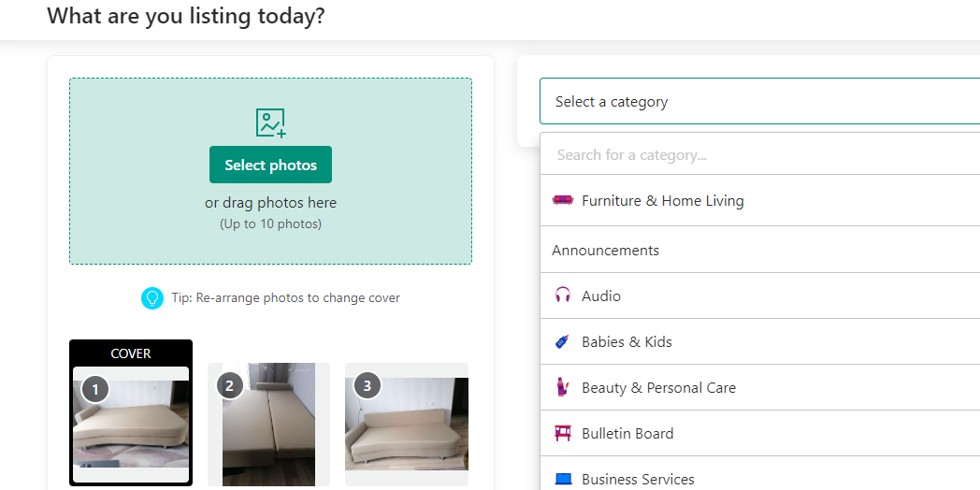Screen dimensions: 980x490
Task: Pick the Audio category option
Action: point(601,296)
